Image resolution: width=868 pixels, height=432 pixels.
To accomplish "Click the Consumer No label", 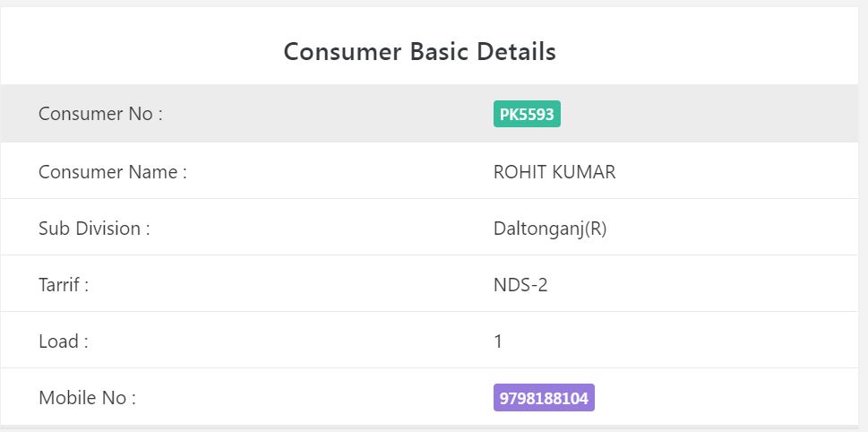I will click(x=100, y=114).
